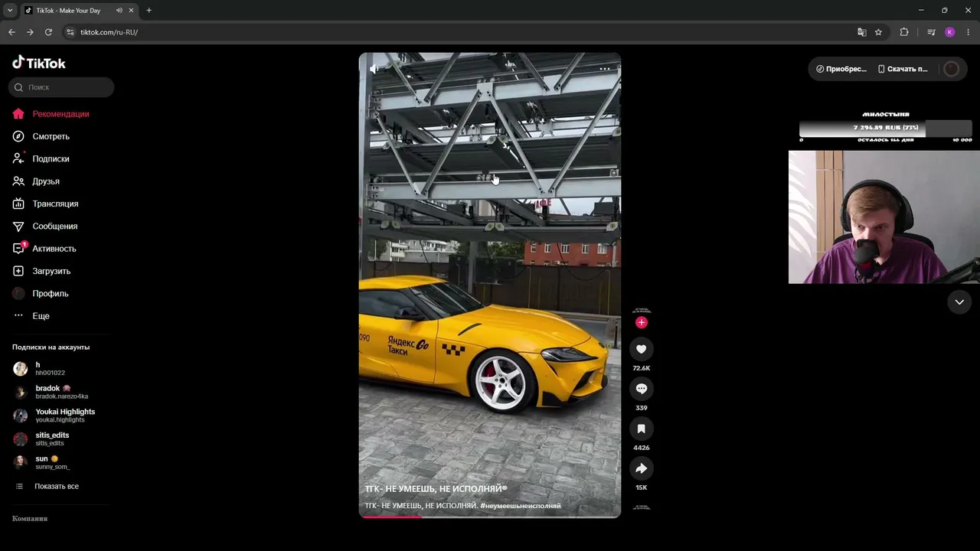
Task: Mute the video with the speaker icon
Action: [x=374, y=69]
